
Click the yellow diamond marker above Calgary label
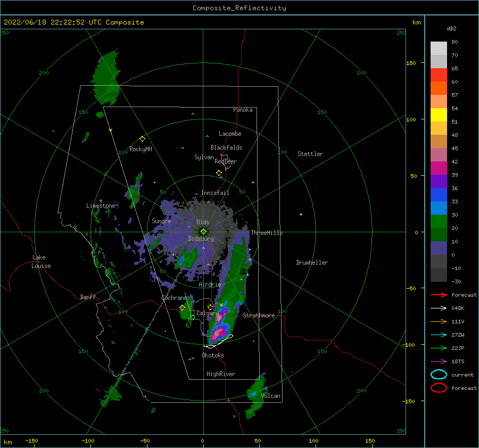click(210, 307)
